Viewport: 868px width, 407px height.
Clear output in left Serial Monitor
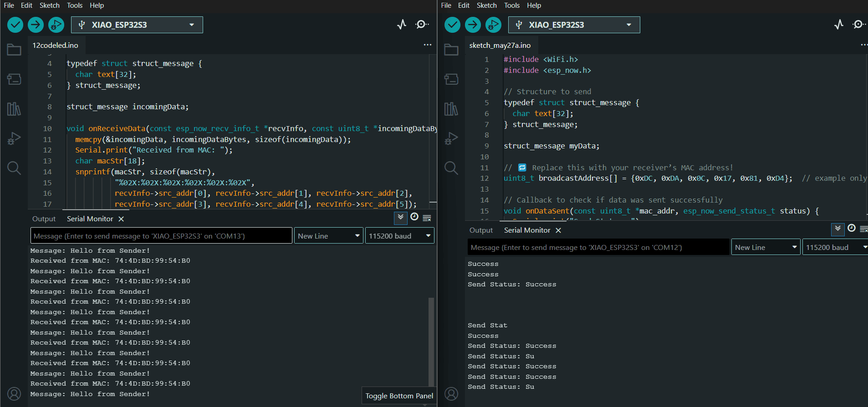(427, 218)
